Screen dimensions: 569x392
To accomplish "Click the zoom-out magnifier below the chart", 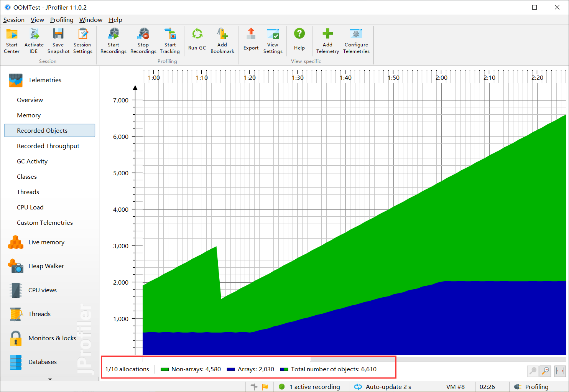I will tap(546, 371).
